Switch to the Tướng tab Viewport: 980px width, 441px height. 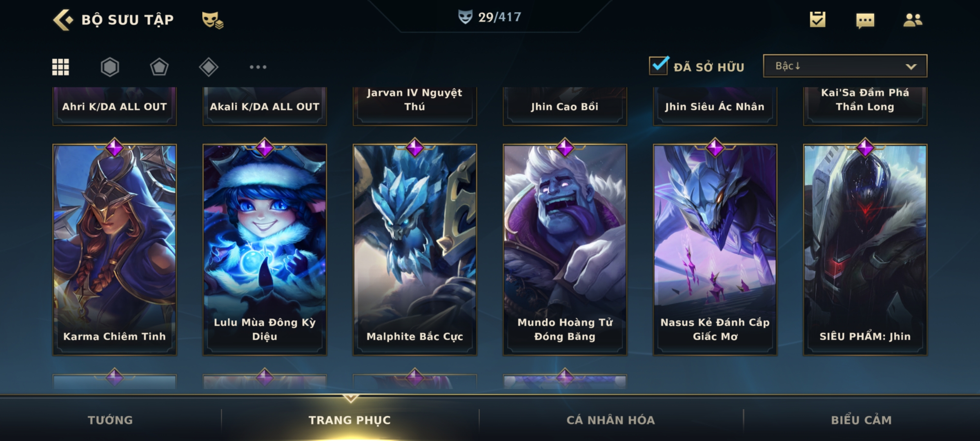click(x=110, y=420)
